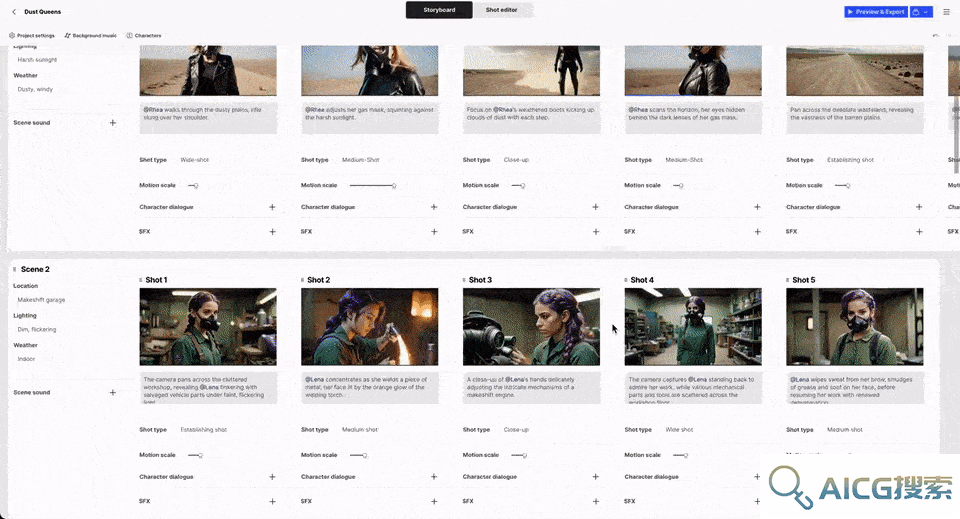Screen dimensions: 960x519
Task: Open the hamburger menu at top right
Action: click(x=946, y=12)
